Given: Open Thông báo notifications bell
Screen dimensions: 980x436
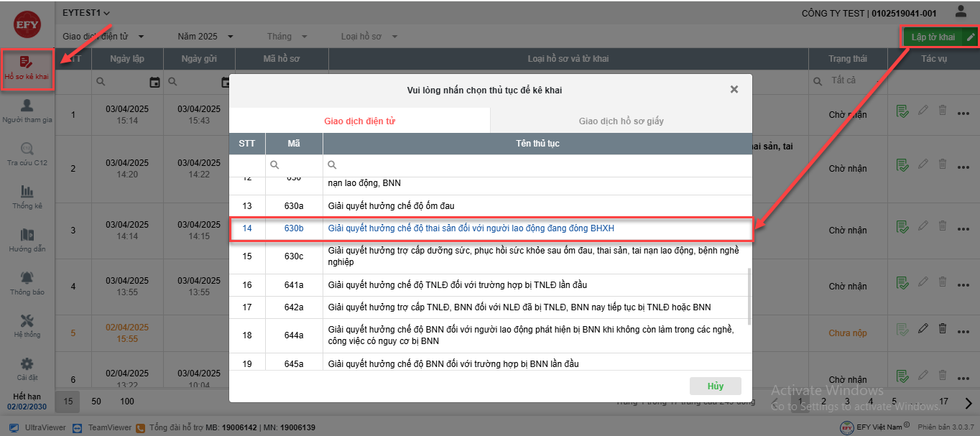Looking at the screenshot, I should pyautogui.click(x=27, y=283).
